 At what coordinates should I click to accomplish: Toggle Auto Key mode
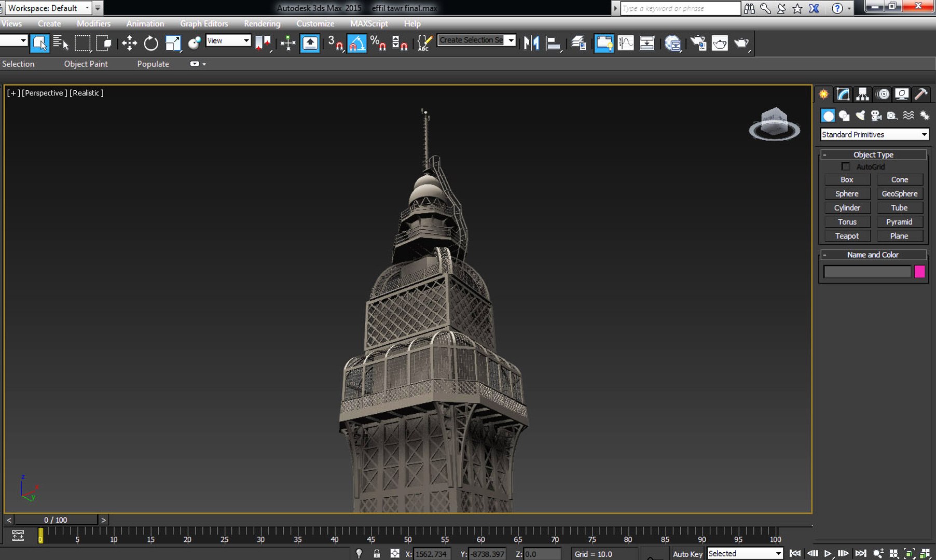click(x=687, y=554)
